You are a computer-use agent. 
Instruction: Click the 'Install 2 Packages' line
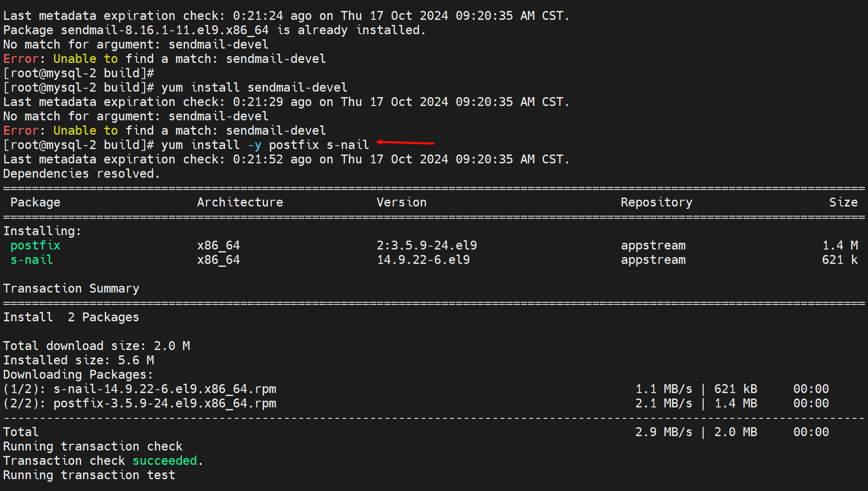(x=71, y=317)
